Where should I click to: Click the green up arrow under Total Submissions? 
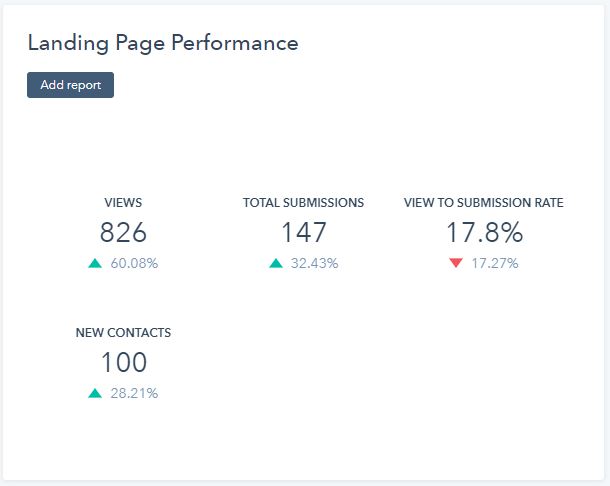pos(275,264)
